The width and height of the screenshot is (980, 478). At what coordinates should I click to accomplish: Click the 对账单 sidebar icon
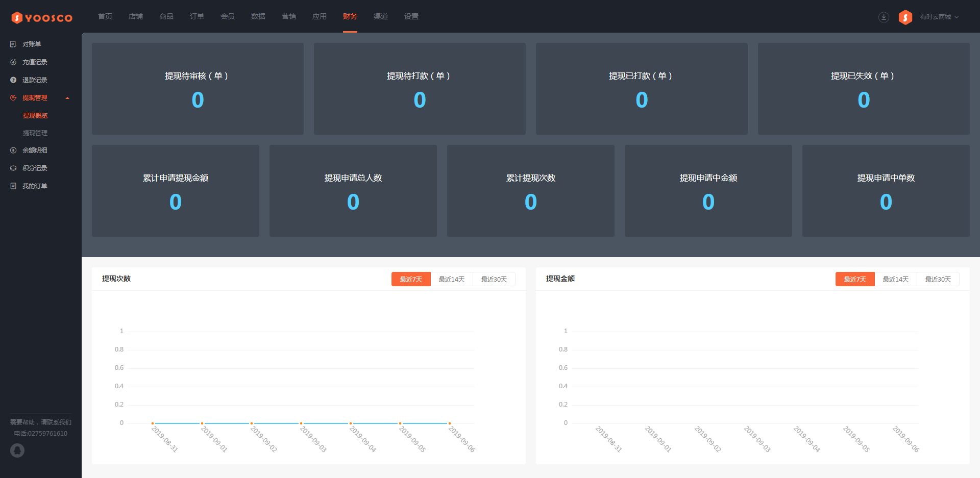point(13,44)
